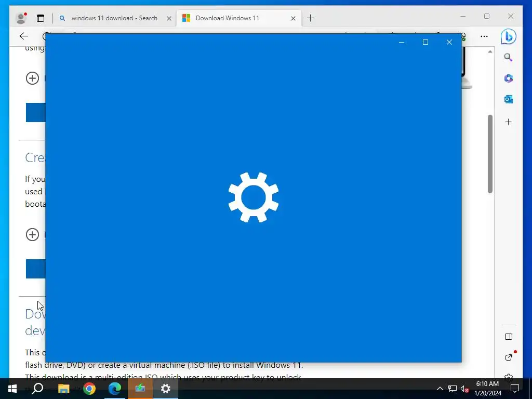The width and height of the screenshot is (532, 399).
Task: Close the 'Download Windows 11' tab
Action: point(293,18)
